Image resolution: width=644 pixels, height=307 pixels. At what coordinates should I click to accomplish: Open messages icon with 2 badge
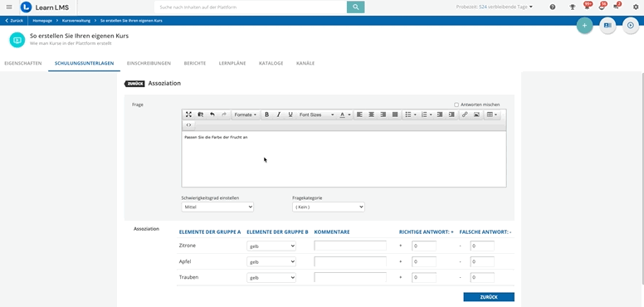pyautogui.click(x=617, y=6)
